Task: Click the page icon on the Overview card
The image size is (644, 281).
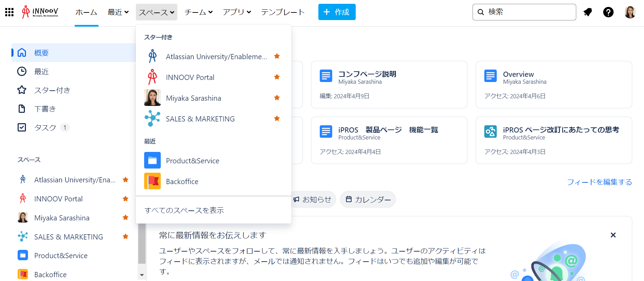Action: tap(491, 76)
